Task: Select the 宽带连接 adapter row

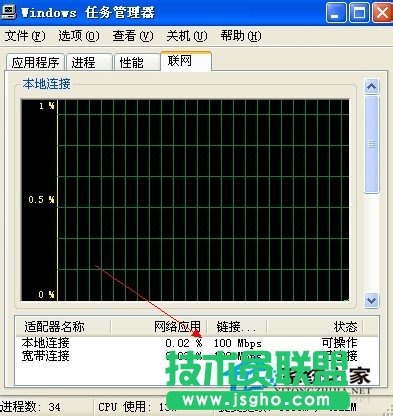Action: coord(197,356)
